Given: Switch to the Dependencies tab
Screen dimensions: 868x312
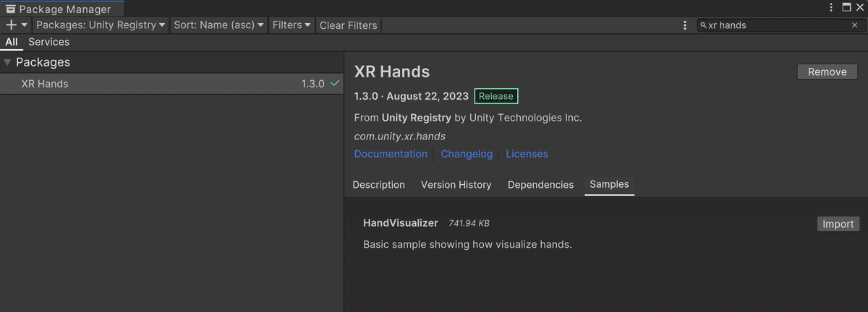Looking at the screenshot, I should (x=540, y=185).
